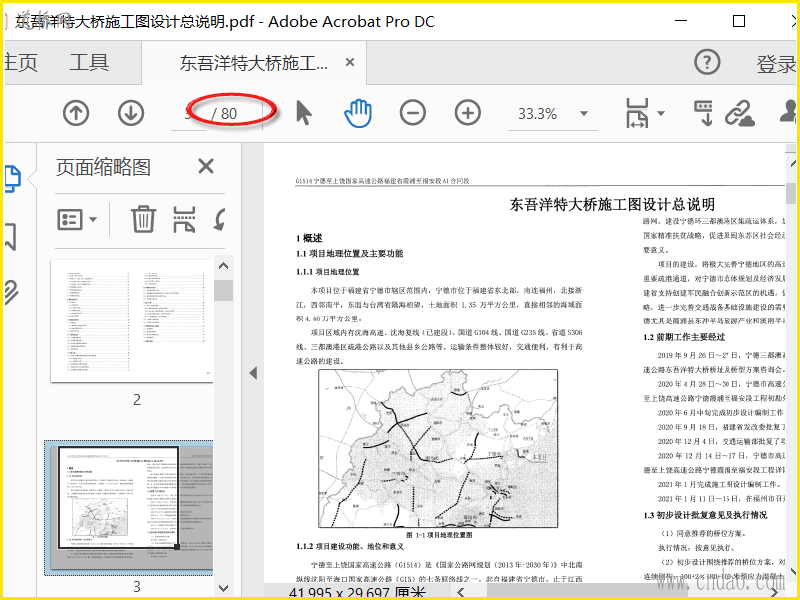This screenshot has height=600, width=800.
Task: Click heading 1.1 项目地理位置及主要功能
Action: point(349,253)
